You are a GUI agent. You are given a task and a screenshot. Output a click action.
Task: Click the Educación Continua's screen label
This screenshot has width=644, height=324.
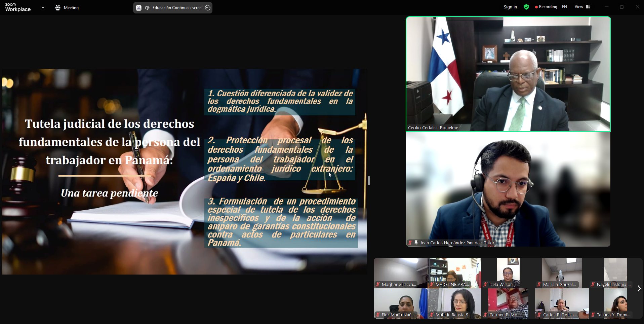tap(177, 8)
